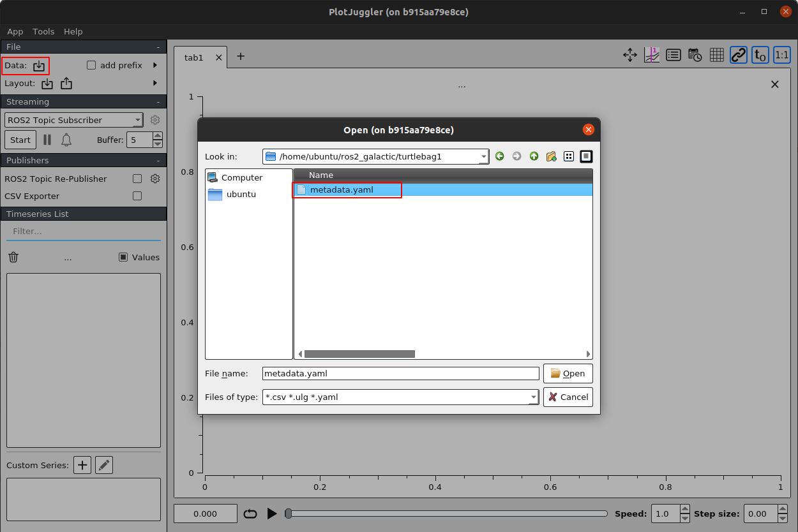Click the Layout export icon
Viewport: 798px width, 532px height.
click(x=66, y=84)
